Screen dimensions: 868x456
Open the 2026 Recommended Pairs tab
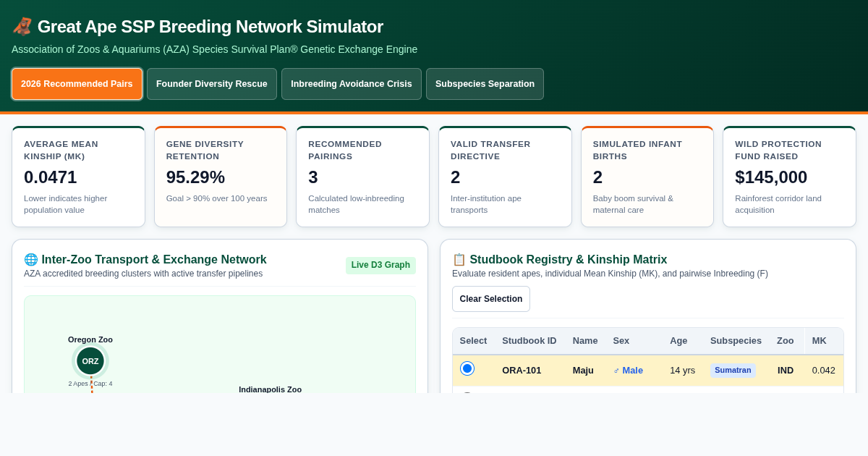pos(77,84)
